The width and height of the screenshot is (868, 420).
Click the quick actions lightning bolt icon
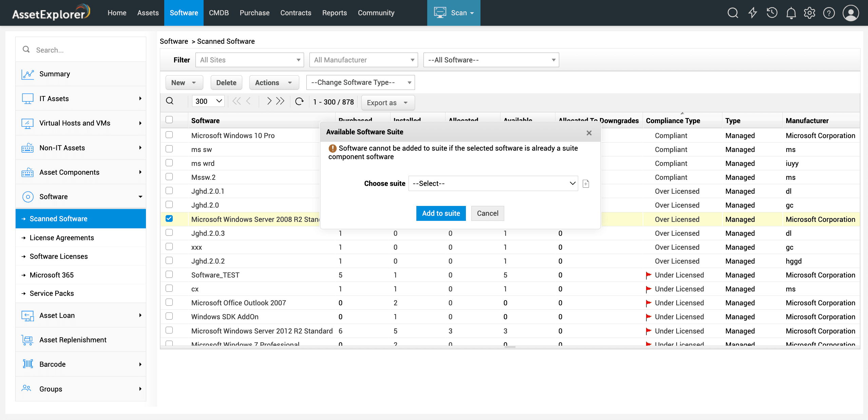pyautogui.click(x=753, y=13)
